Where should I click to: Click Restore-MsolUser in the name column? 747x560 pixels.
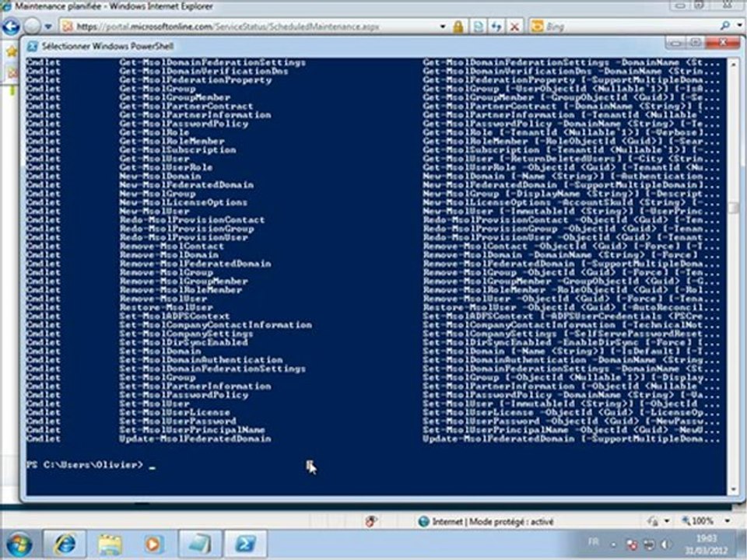(166, 308)
